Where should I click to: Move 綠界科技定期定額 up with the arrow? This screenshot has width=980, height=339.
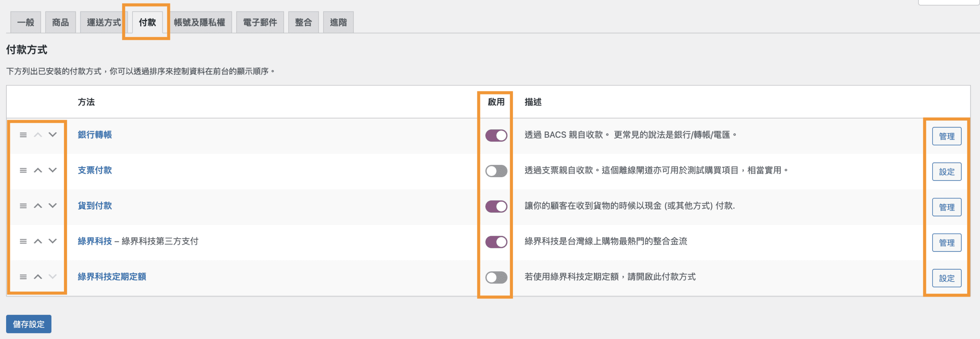point(38,277)
